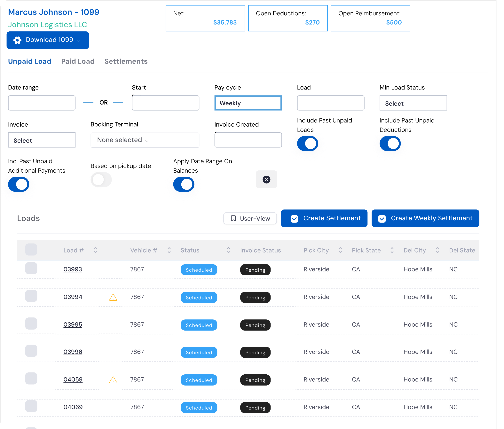Sort by Del City column arrows

438,250
